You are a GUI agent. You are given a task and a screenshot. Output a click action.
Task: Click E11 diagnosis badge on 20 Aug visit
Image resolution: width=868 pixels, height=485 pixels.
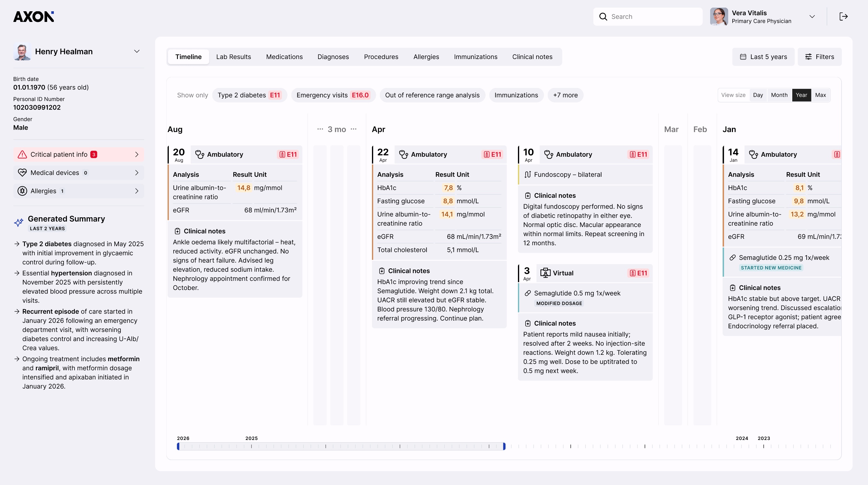click(x=288, y=154)
